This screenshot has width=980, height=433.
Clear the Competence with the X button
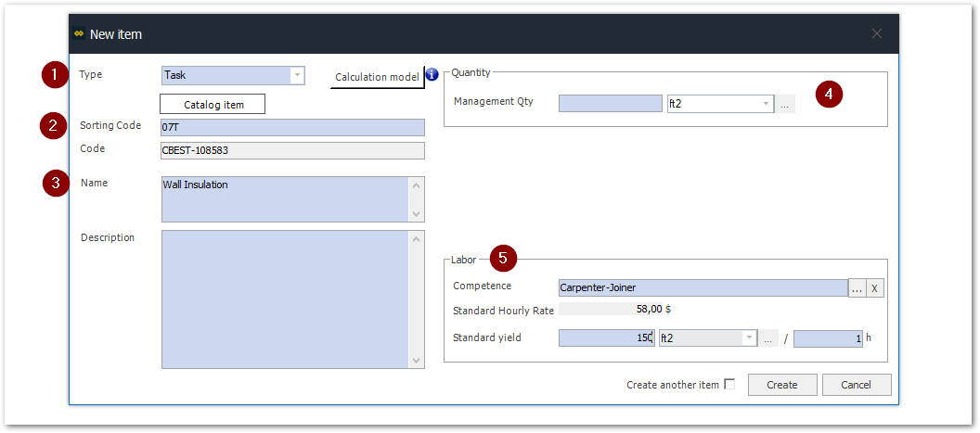[x=874, y=288]
